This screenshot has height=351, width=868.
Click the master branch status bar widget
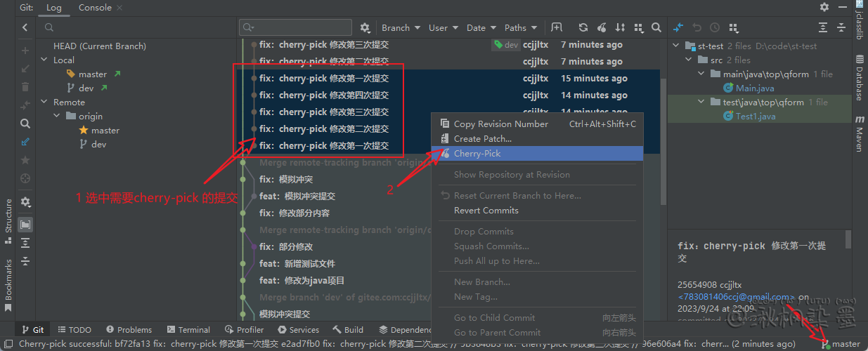[841, 344]
